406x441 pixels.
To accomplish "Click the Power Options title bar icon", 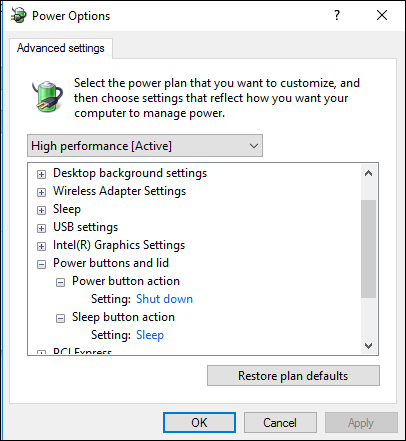I will point(18,15).
